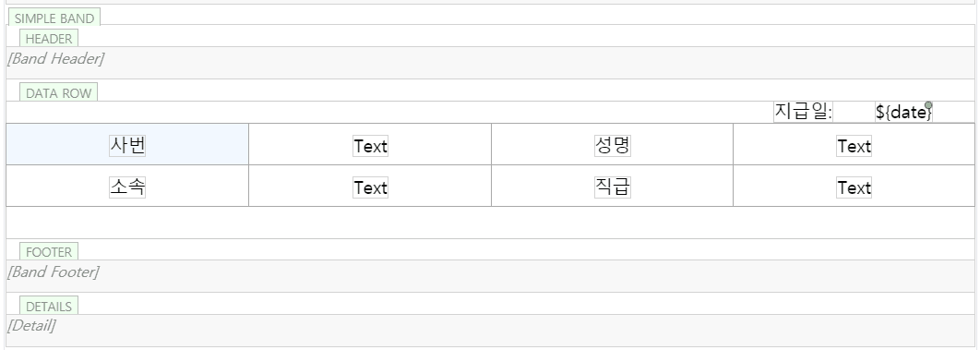Viewport: 980px width, 350px height.
Task: Click the empty row below the table
Action: [x=490, y=223]
